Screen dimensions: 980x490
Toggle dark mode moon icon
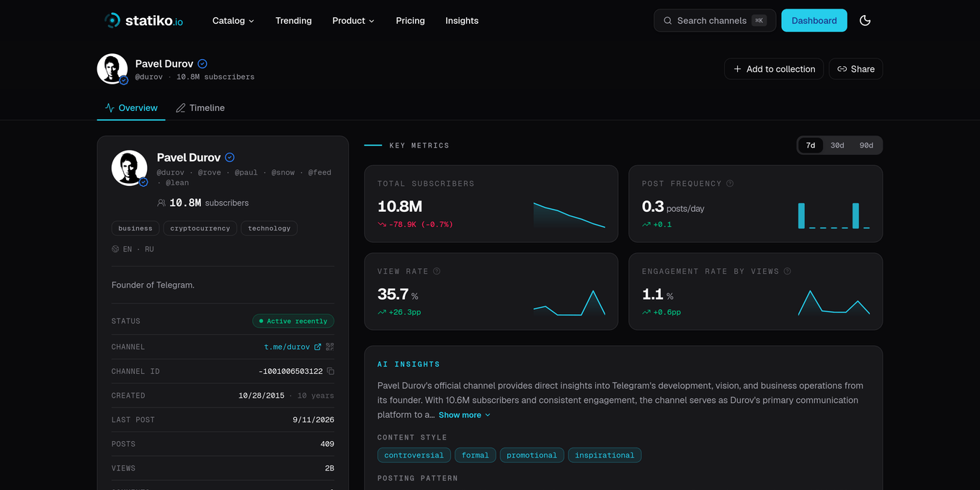point(865,20)
